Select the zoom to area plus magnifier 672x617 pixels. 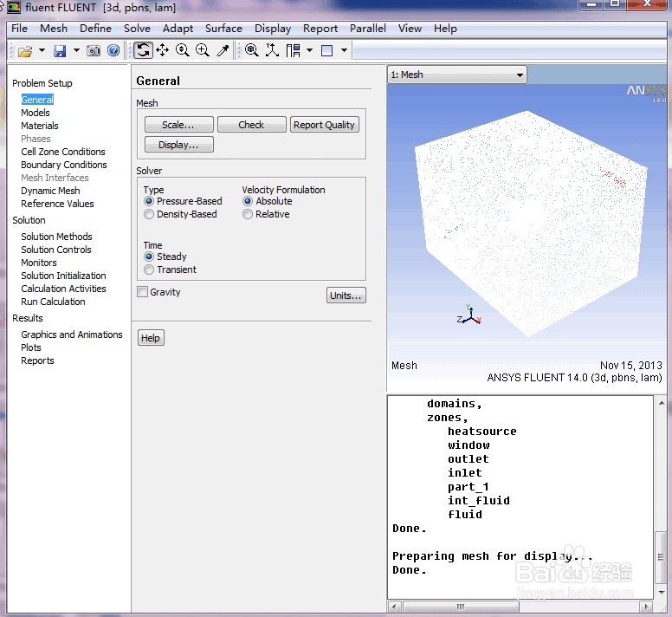pos(203,50)
